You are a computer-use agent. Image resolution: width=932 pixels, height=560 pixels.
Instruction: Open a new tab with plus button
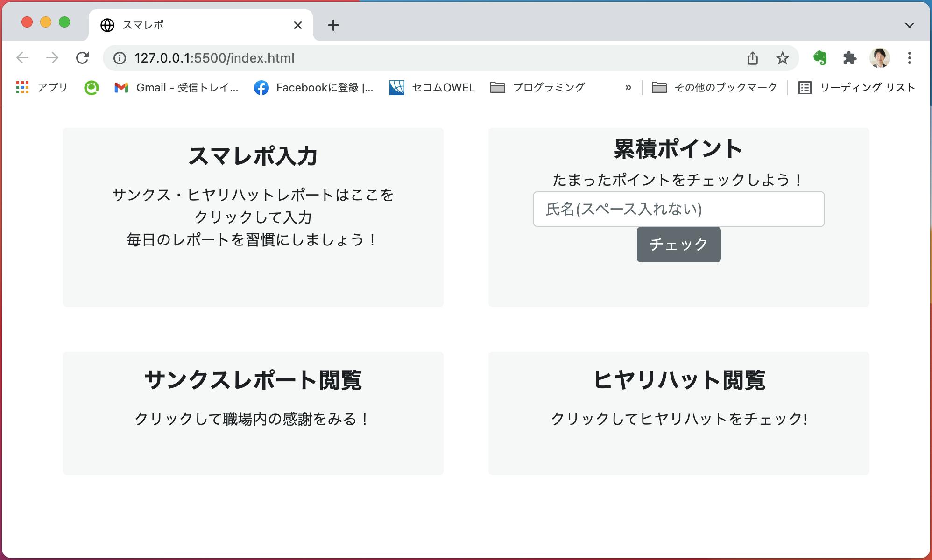[x=333, y=25]
